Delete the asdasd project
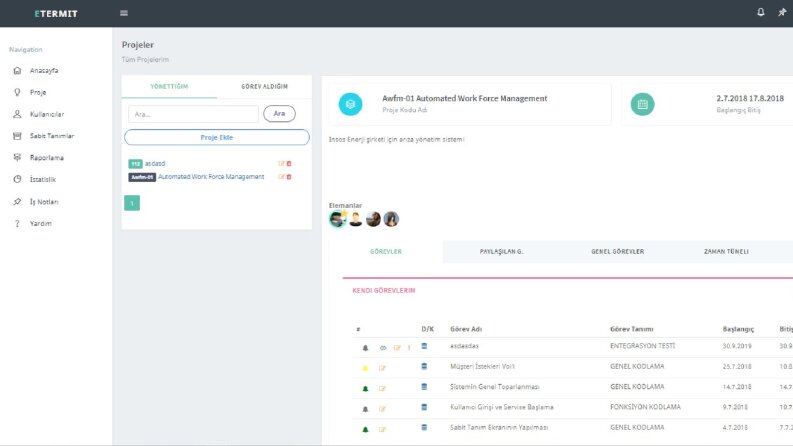793x446 pixels. tap(289, 163)
